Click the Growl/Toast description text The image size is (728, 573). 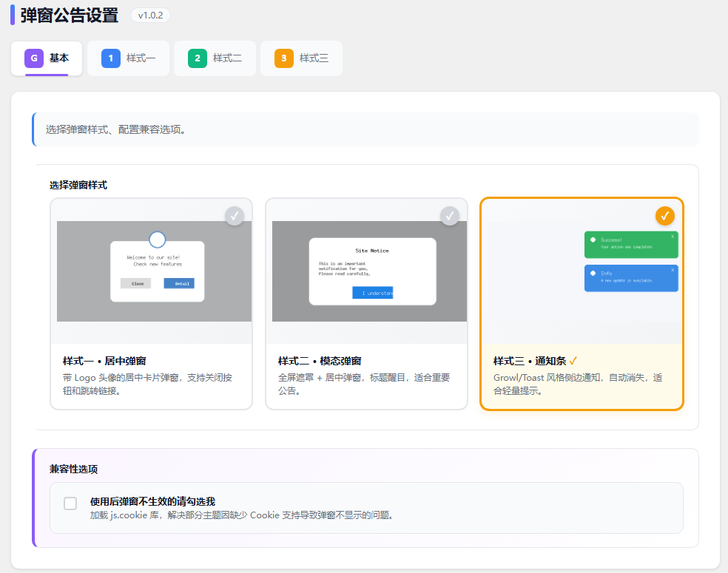pyautogui.click(x=578, y=384)
